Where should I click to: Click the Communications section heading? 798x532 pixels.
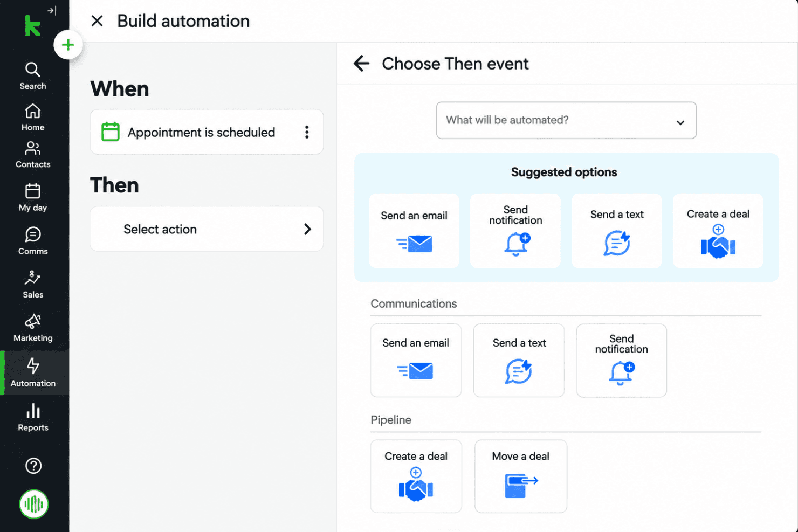coord(414,304)
